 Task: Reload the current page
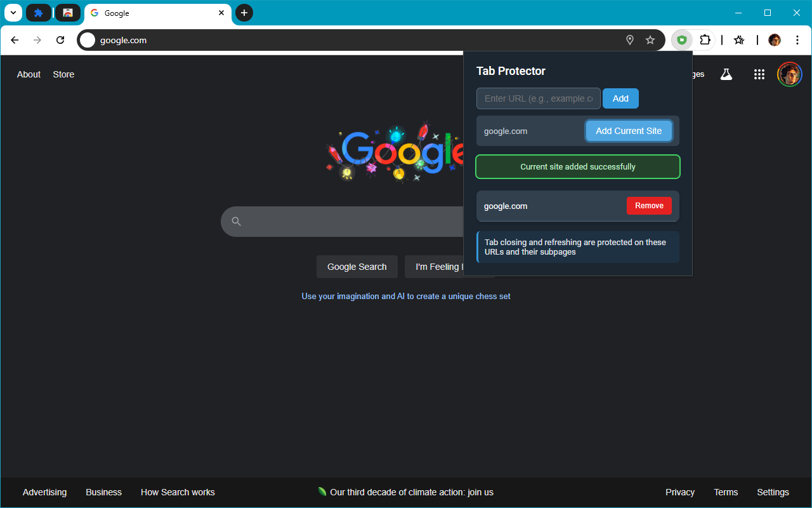[60, 39]
